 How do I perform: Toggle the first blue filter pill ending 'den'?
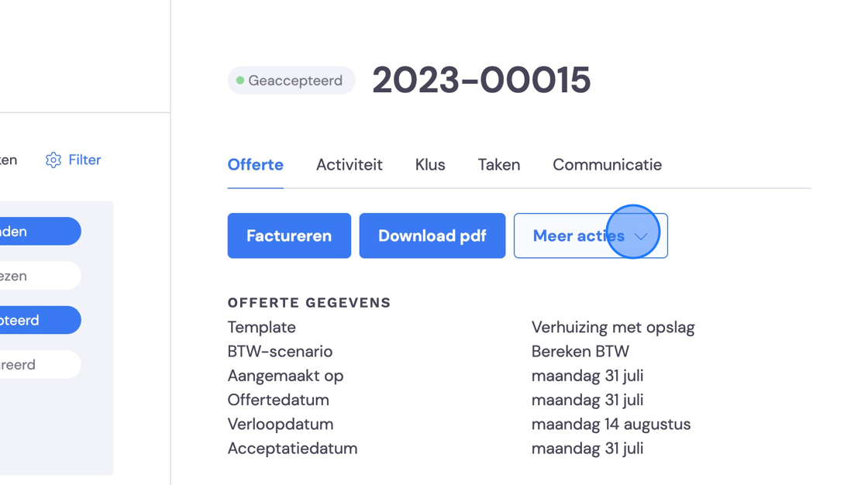tap(39, 232)
